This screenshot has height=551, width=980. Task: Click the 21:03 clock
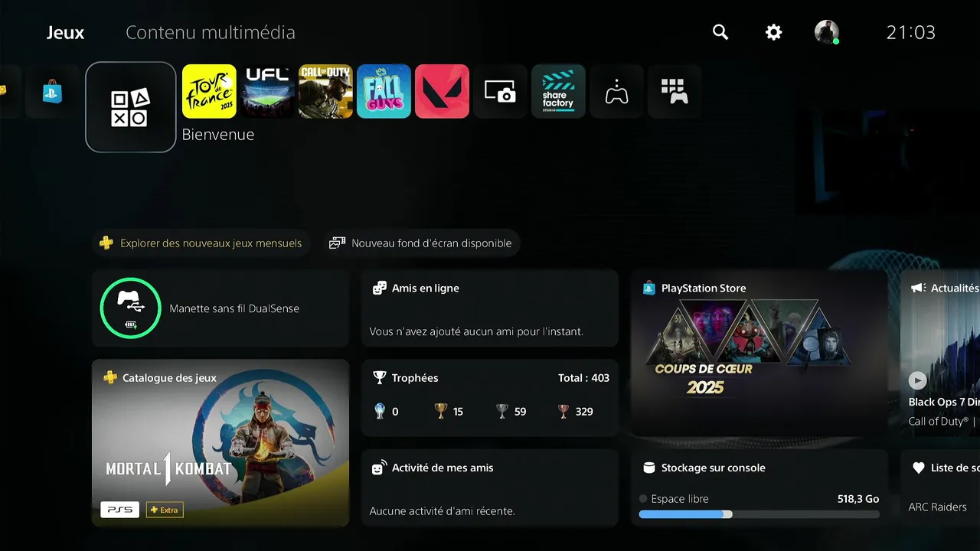point(911,33)
